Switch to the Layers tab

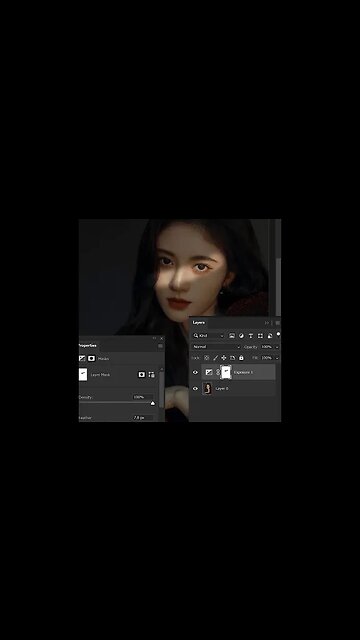(199, 322)
